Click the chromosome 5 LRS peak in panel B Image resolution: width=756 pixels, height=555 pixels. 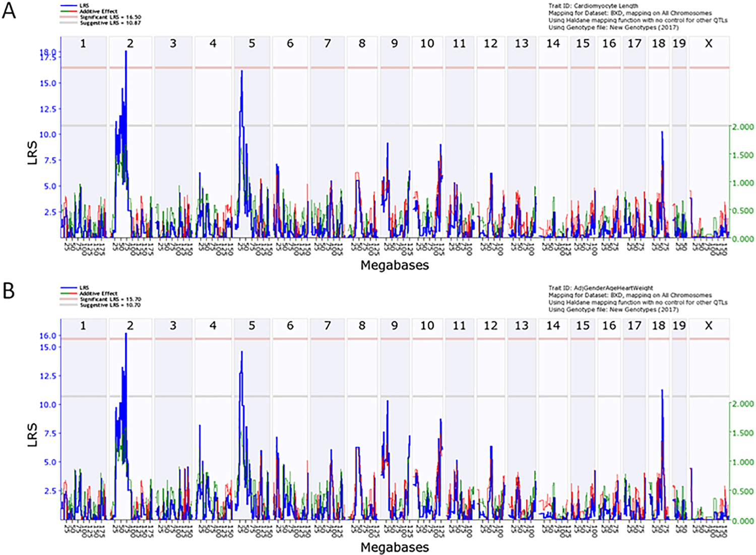pyautogui.click(x=242, y=352)
